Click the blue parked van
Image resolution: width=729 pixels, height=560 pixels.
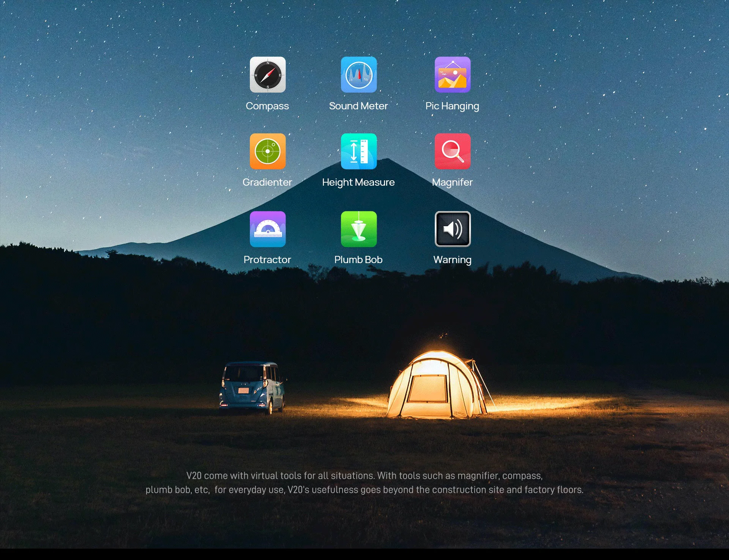252,387
